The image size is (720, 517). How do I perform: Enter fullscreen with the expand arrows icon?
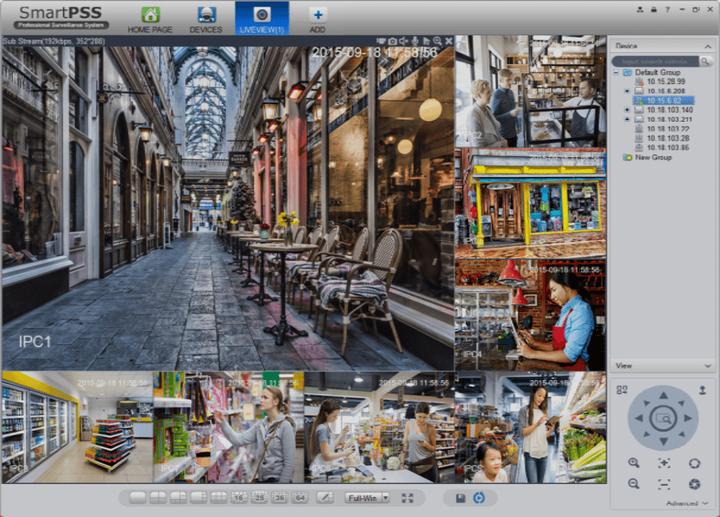[x=407, y=497]
